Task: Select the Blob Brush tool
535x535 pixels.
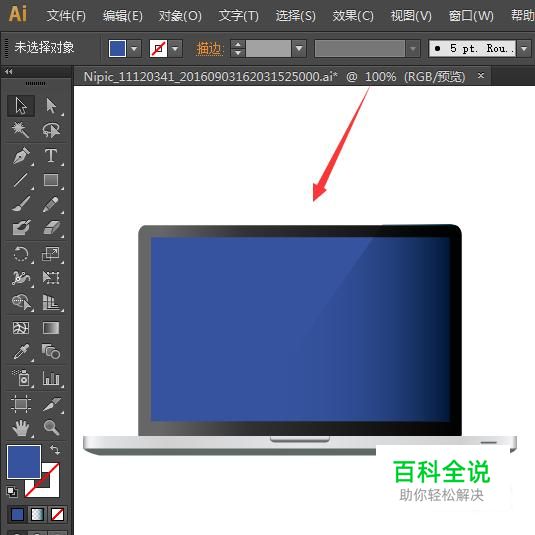Action: point(21,228)
